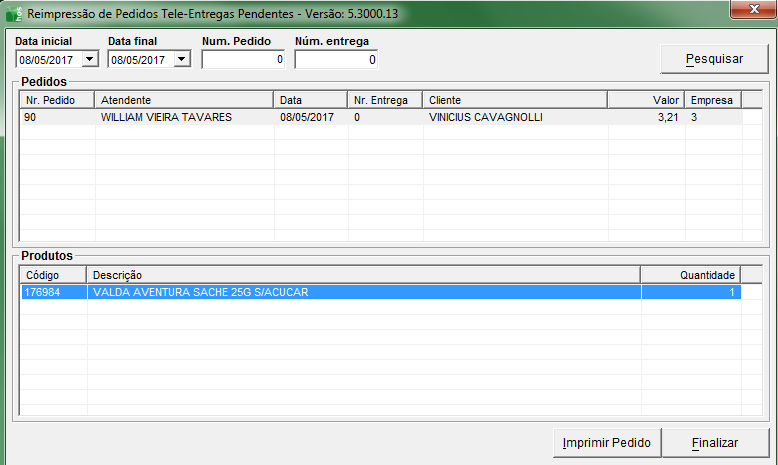
Task: Click the application icon in title bar
Action: click(x=12, y=15)
